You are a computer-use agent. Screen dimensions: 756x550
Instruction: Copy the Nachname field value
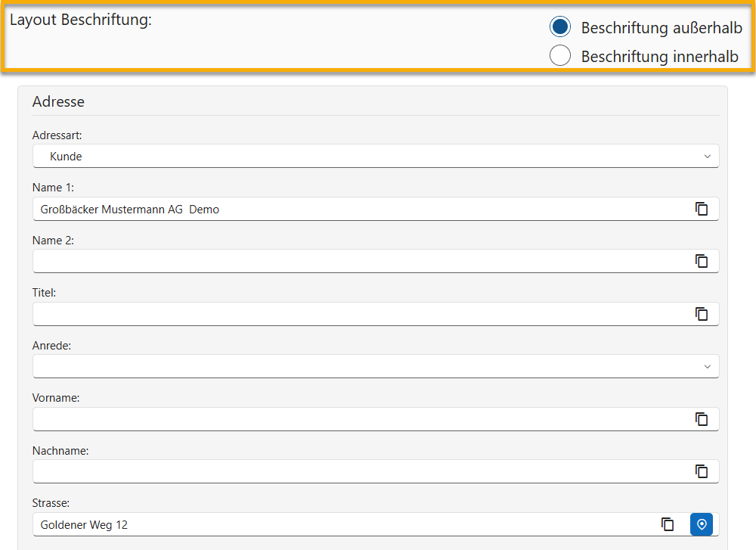[x=702, y=471]
